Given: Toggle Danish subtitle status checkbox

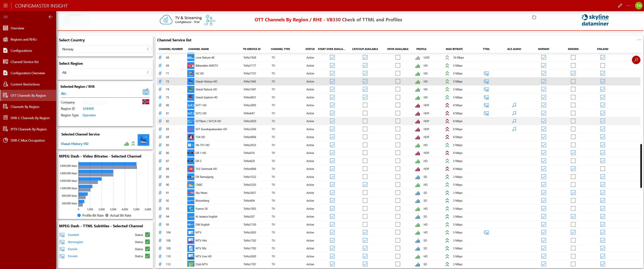Looking at the screenshot, I should point(147,249).
